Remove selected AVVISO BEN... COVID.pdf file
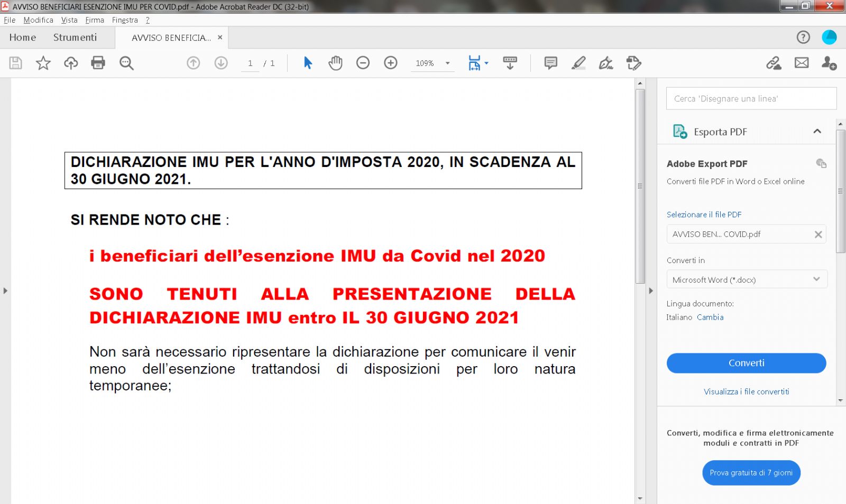 [x=818, y=234]
